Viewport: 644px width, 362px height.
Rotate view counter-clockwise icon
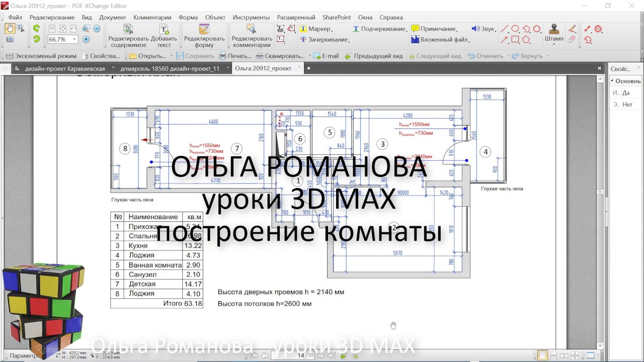[x=37, y=28]
